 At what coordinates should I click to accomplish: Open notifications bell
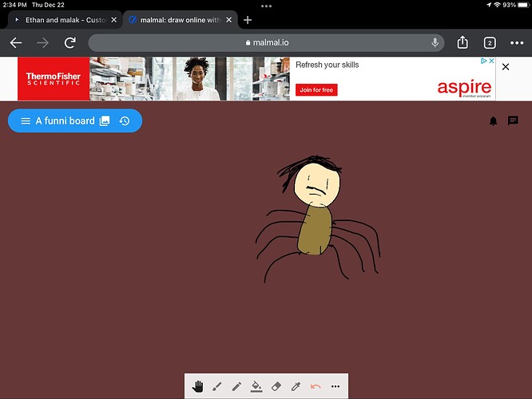click(x=493, y=121)
